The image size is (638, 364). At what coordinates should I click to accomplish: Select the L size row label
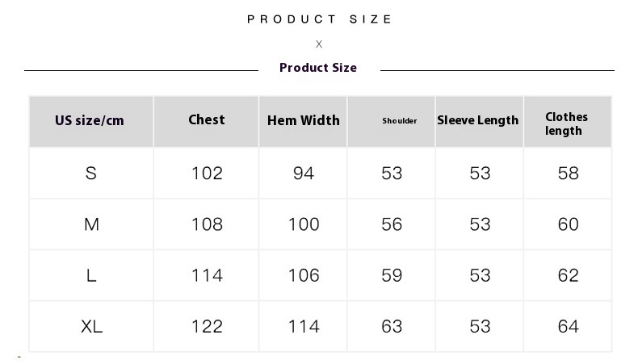coord(91,275)
